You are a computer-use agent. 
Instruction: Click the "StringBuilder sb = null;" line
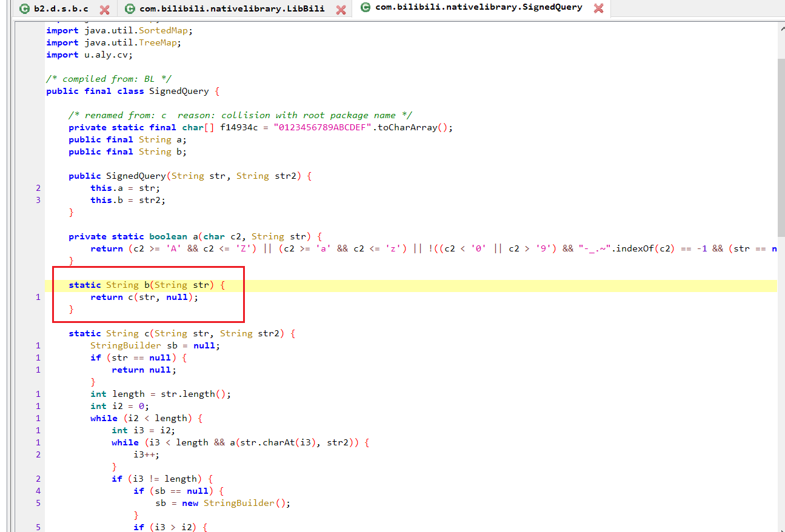(x=155, y=345)
